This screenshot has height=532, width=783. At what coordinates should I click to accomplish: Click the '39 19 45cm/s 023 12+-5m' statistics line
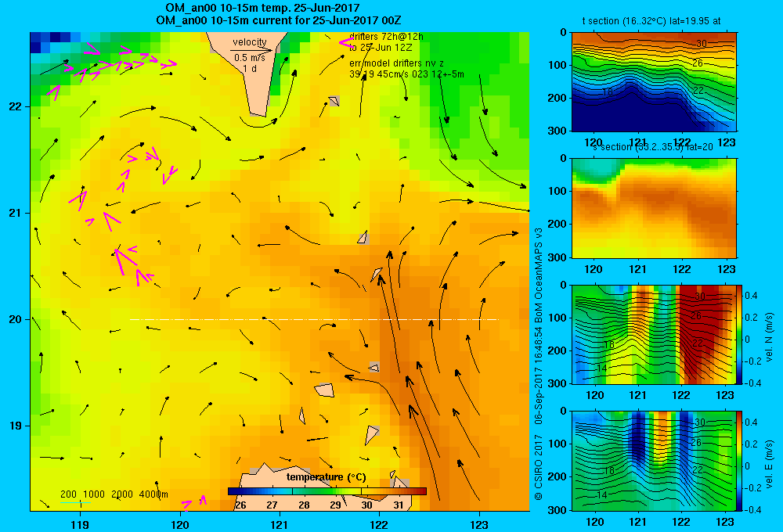tap(406, 74)
